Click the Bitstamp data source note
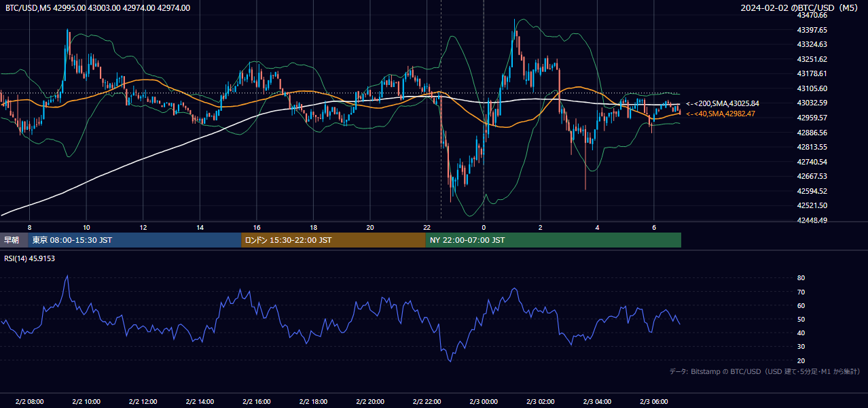Screen dimensions: 868x408 [765, 371]
